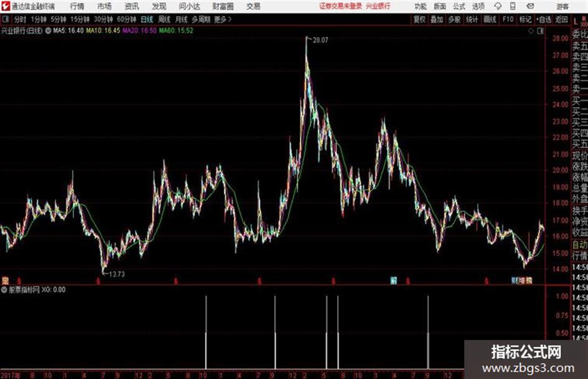Image resolution: width=588 pixels, height=379 pixels.
Task: Open the F10 company info button
Action: point(508,19)
